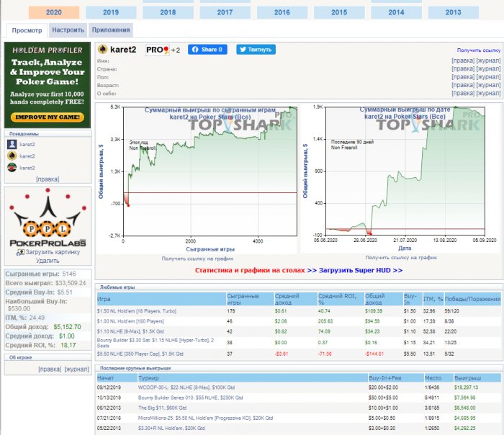
Task: Select the 2016 year tab
Action: [x=282, y=12]
